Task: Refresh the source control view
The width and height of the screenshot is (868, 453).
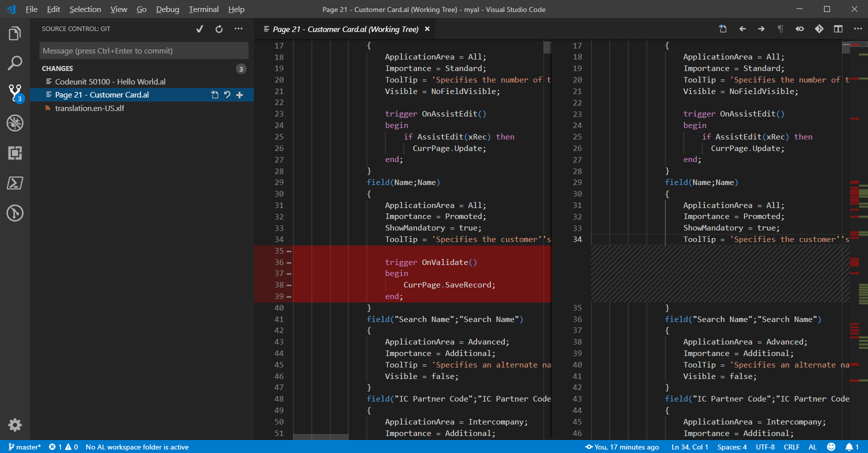Action: coord(219,29)
